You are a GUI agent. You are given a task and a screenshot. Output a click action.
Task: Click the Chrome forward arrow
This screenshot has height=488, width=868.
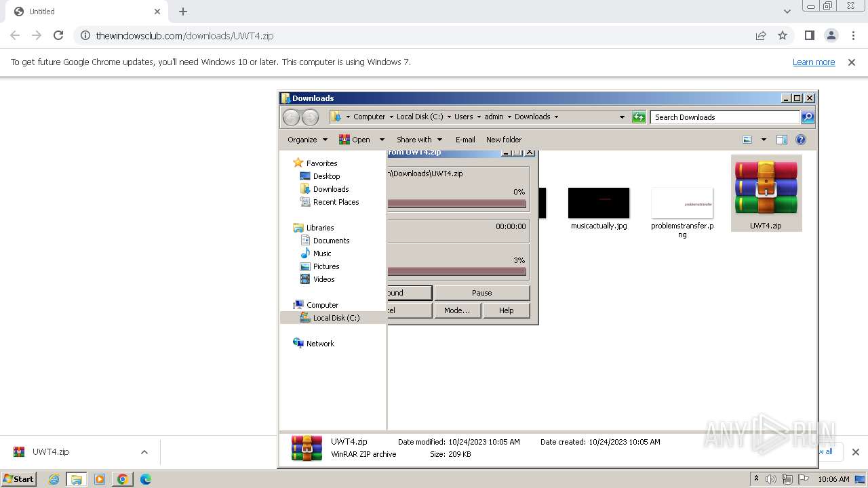37,35
